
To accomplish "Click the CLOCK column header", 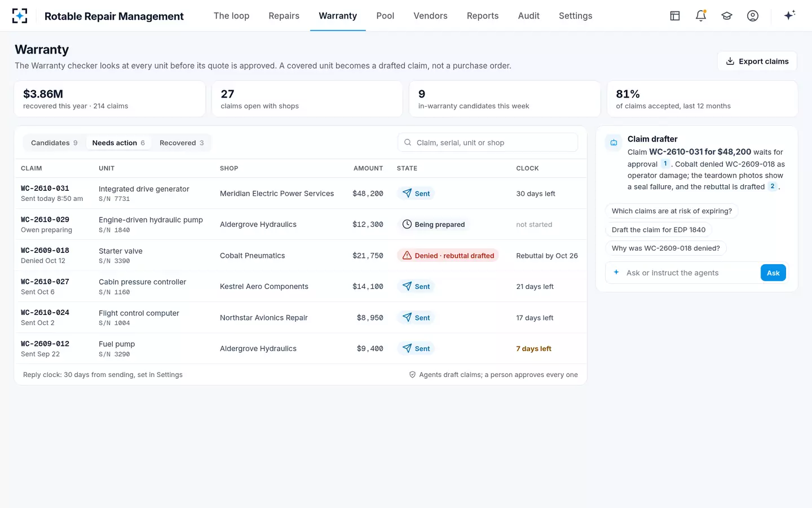I will (527, 168).
